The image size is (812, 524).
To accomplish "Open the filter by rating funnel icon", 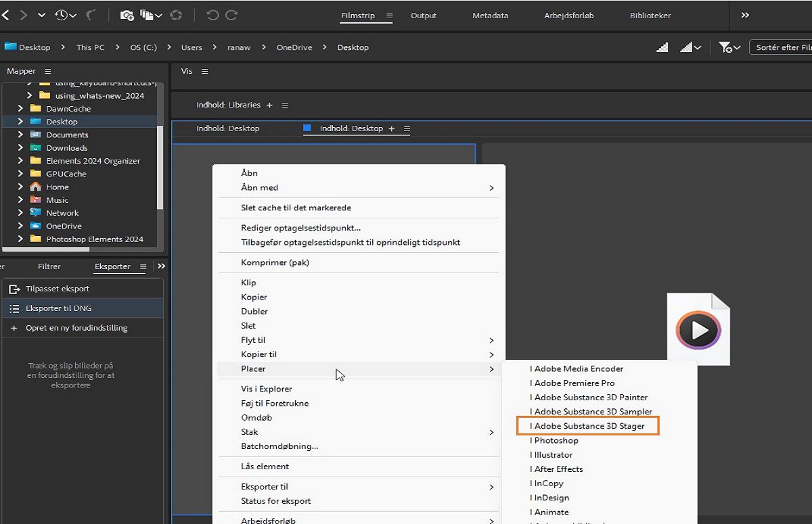I will tap(729, 47).
